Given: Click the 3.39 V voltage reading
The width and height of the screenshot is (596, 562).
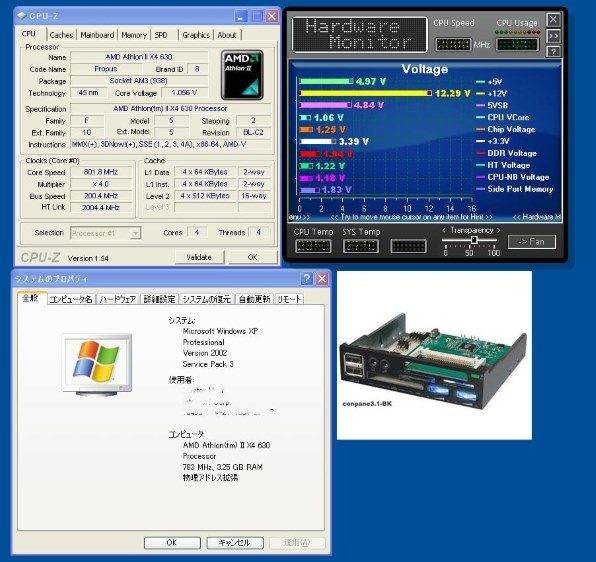Looking at the screenshot, I should 353,142.
